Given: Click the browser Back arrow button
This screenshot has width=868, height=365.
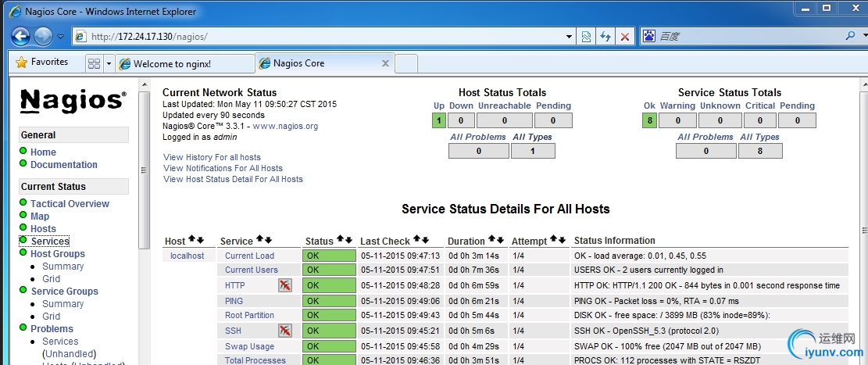Looking at the screenshot, I should [x=21, y=36].
